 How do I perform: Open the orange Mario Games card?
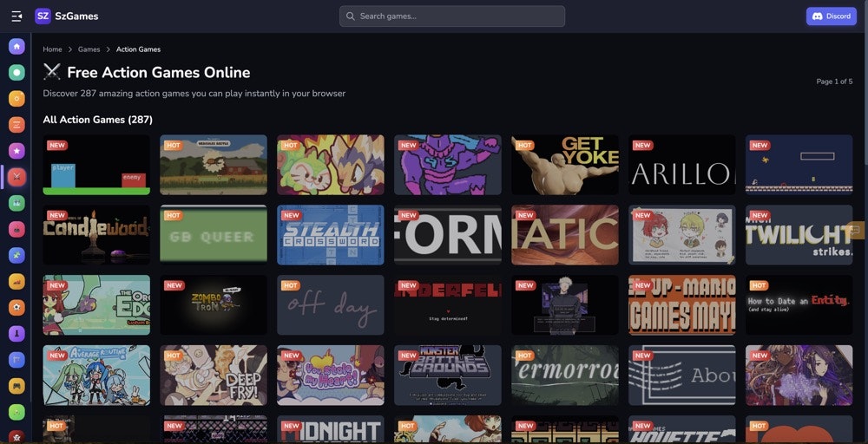pyautogui.click(x=682, y=305)
